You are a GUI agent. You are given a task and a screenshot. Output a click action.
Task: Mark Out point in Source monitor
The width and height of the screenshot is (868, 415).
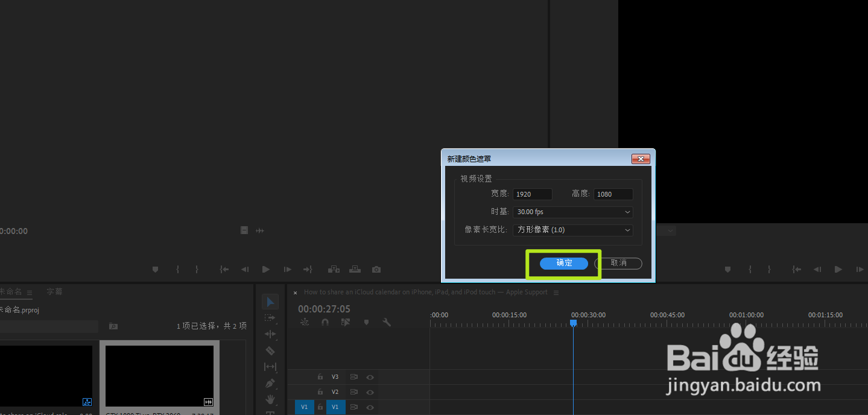(x=197, y=270)
